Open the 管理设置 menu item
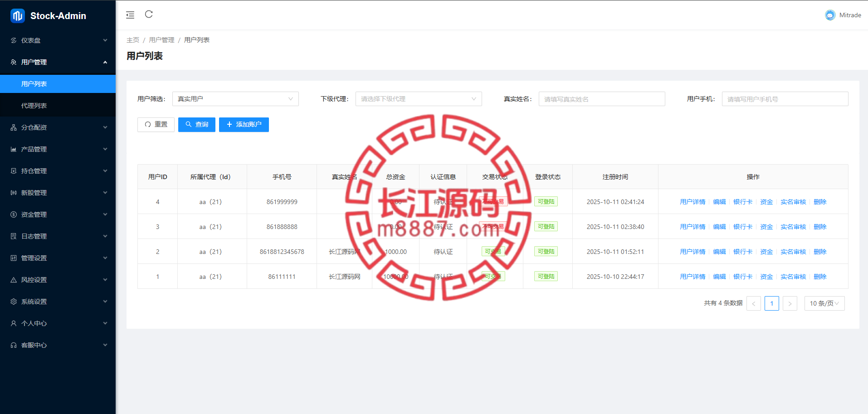Viewport: 868px width, 414px height. point(58,258)
